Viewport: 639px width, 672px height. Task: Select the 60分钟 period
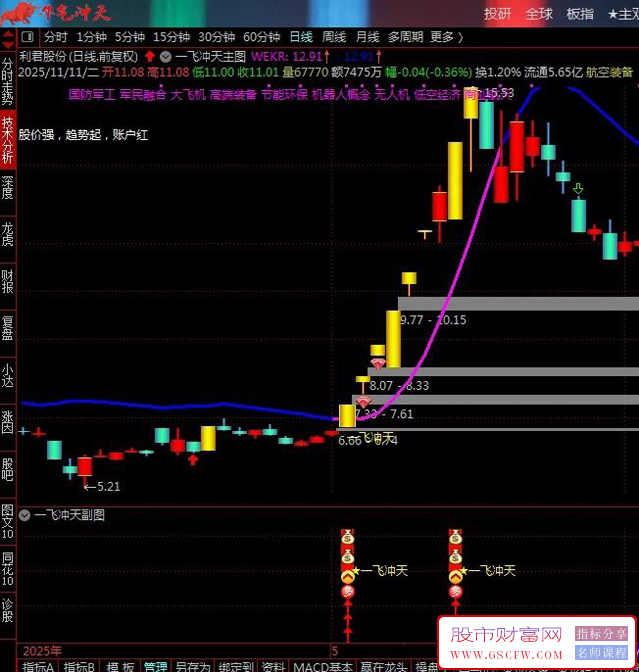(x=261, y=37)
